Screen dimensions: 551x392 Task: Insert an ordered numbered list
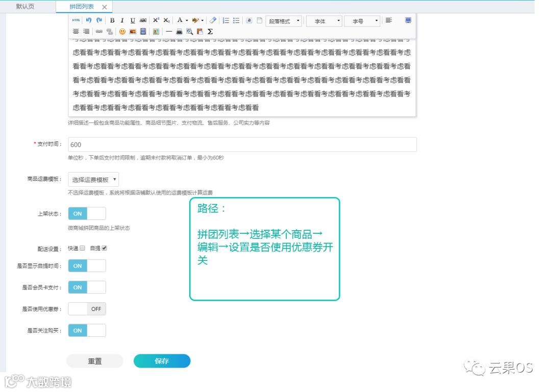click(x=226, y=20)
